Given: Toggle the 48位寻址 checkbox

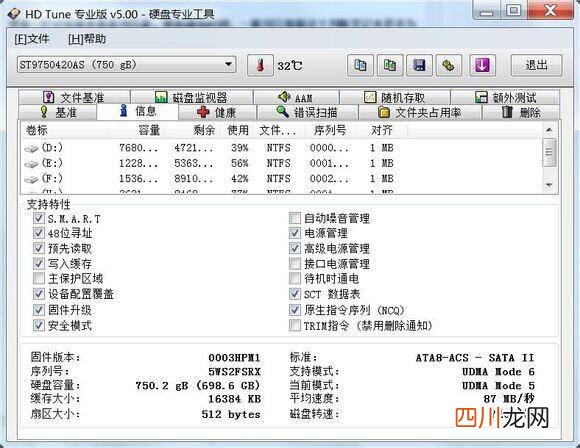Looking at the screenshot, I should (x=39, y=233).
